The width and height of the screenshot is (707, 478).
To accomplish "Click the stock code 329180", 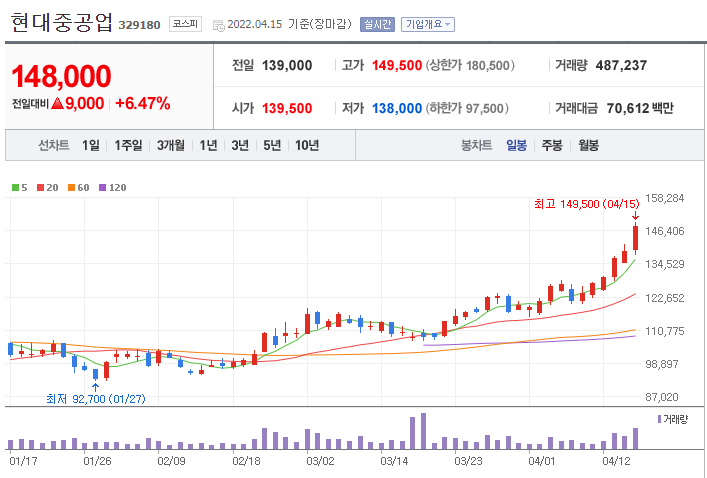I will [139, 25].
